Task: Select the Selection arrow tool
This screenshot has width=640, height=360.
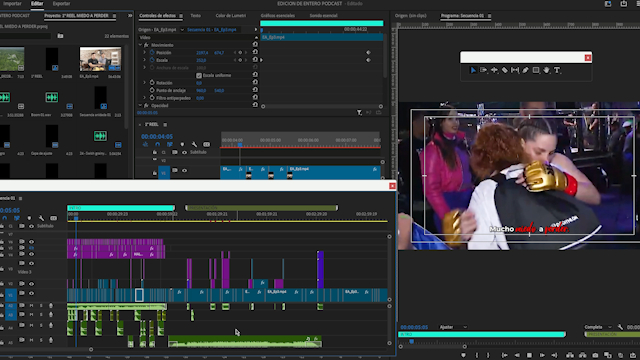Action: point(473,70)
